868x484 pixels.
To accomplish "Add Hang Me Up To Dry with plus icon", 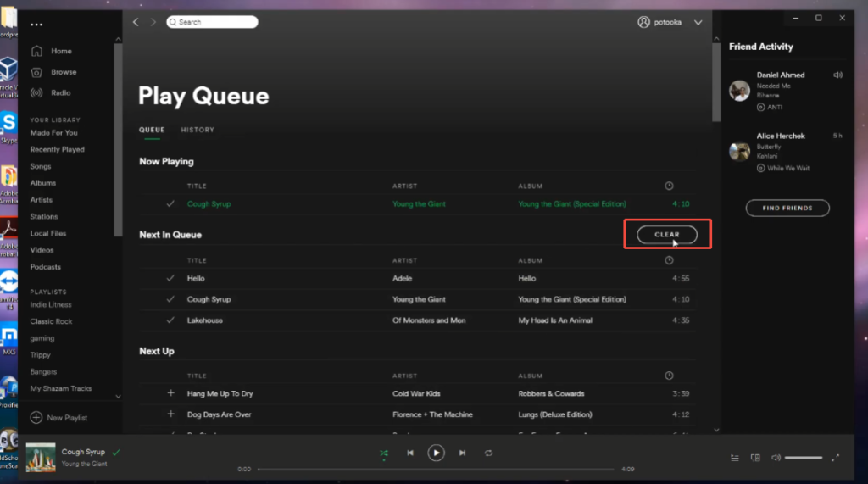I will (x=170, y=393).
